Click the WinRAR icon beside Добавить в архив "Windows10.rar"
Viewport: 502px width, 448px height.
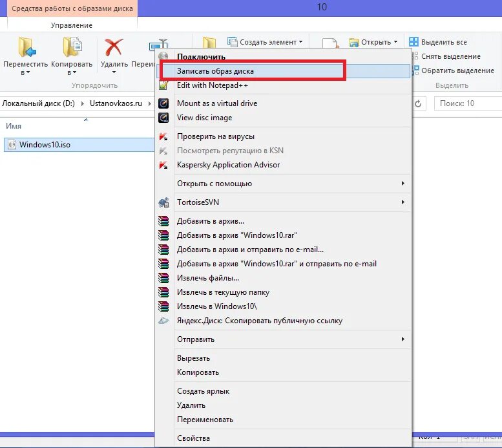163,235
